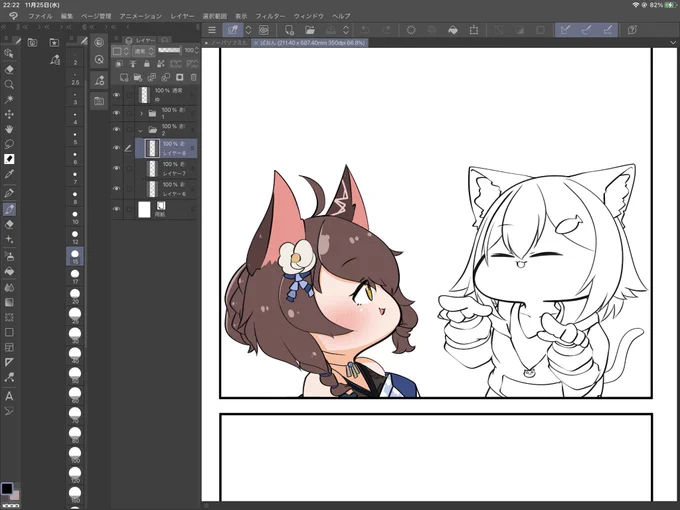This screenshot has height=510, width=680.
Task: Open the ウィンドウ menu
Action: click(x=309, y=16)
